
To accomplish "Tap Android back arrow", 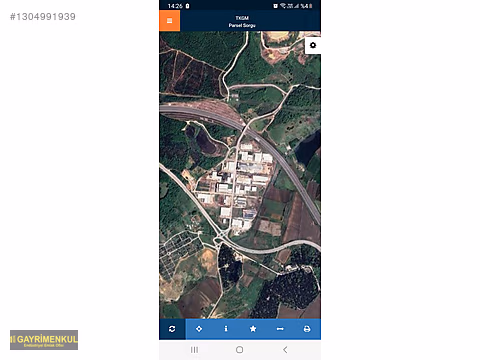I will 285,350.
